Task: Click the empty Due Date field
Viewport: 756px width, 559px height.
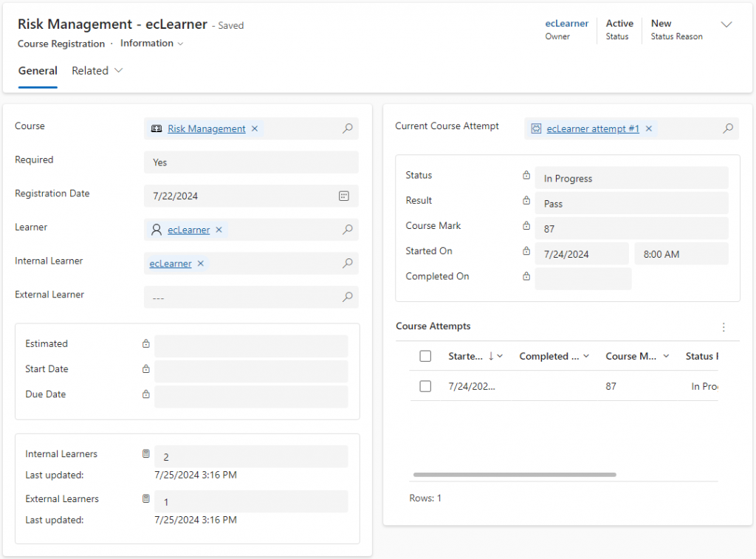Action: 251,397
